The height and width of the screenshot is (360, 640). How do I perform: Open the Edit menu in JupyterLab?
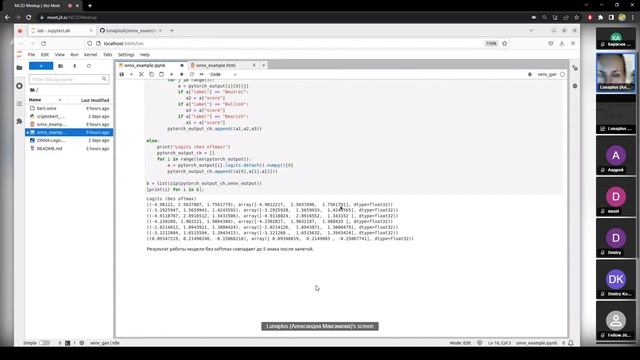pos(44,55)
